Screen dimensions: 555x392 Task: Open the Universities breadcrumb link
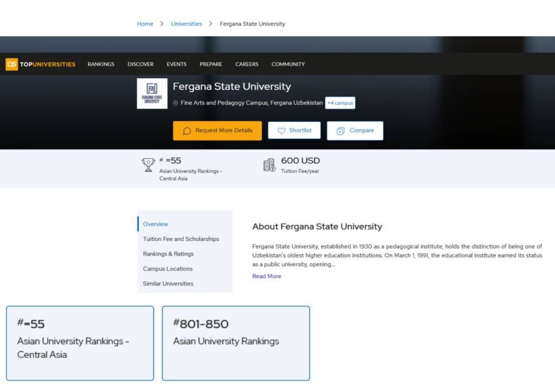(x=186, y=24)
